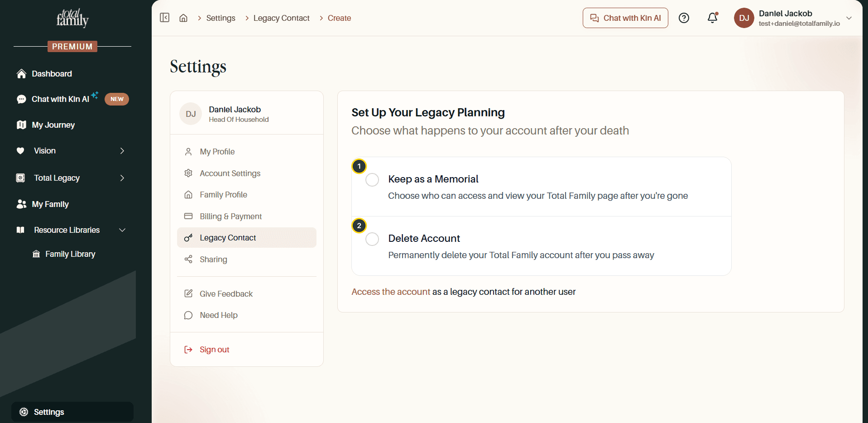Expand the Total Legacy submenu chevron
868x423 pixels.
122,178
